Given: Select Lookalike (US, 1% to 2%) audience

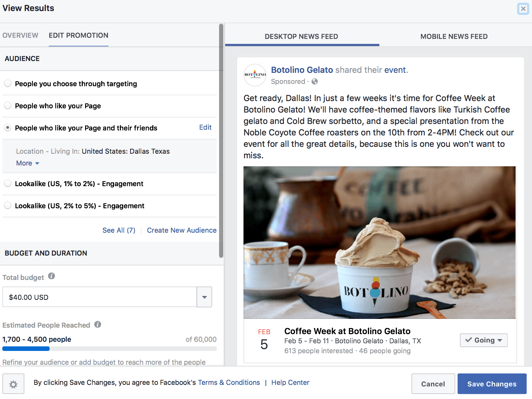Looking at the screenshot, I should (8, 183).
